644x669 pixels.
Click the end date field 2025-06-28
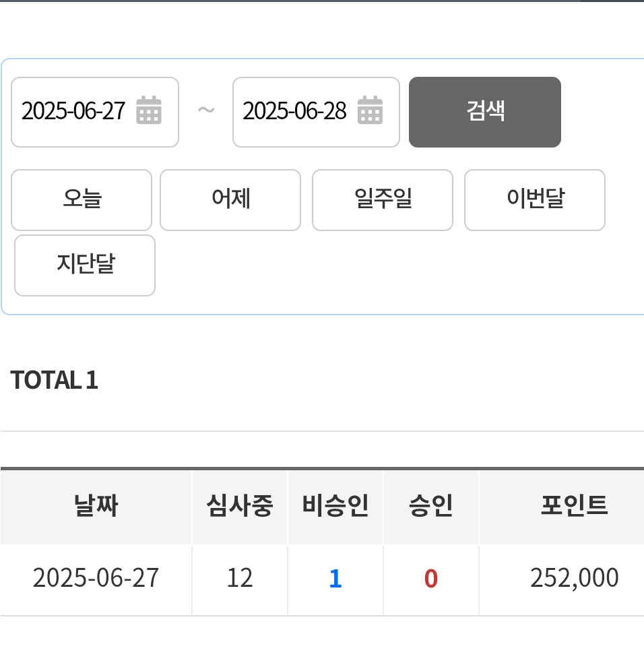pos(316,113)
